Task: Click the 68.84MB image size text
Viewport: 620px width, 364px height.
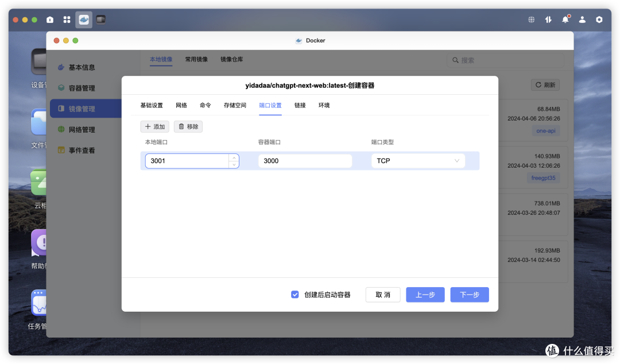Action: click(x=548, y=109)
